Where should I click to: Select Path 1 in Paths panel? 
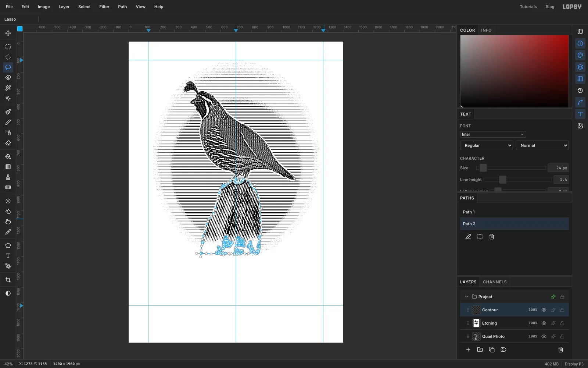(514, 212)
